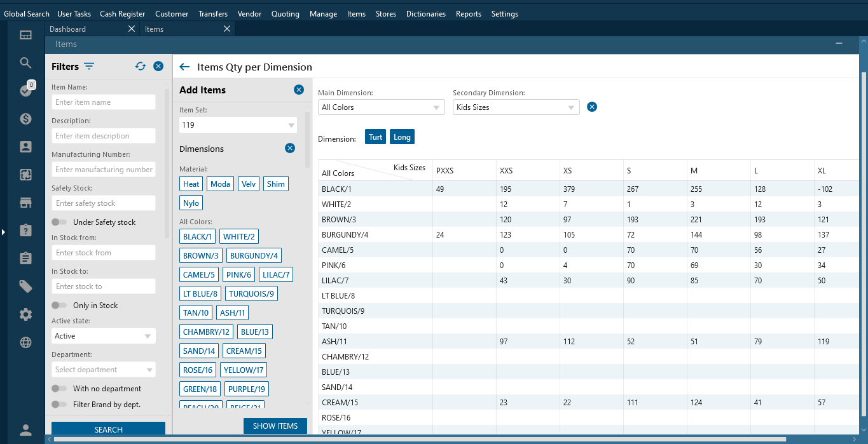This screenshot has width=868, height=444.
Task: Open the gear settings icon in sidebar
Action: (25, 314)
